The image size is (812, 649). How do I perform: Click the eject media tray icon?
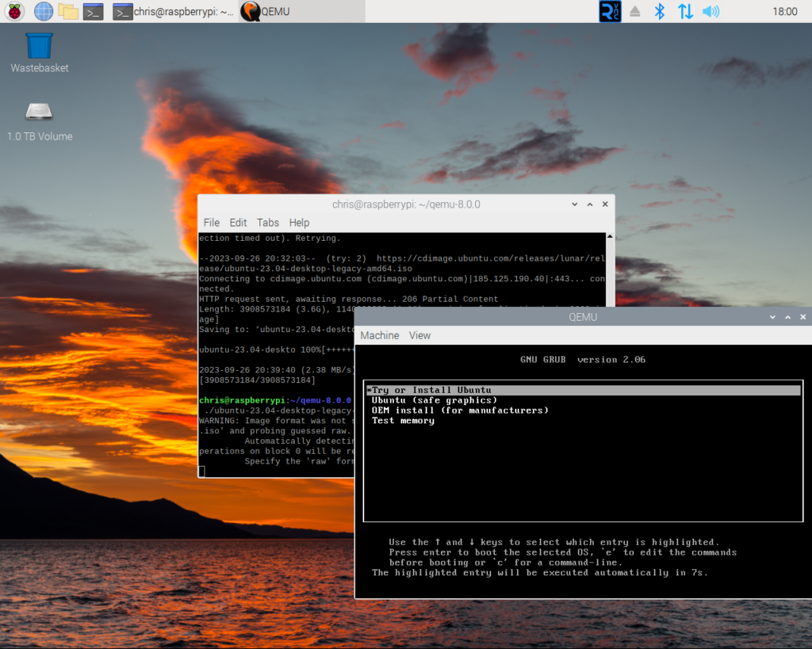click(635, 11)
